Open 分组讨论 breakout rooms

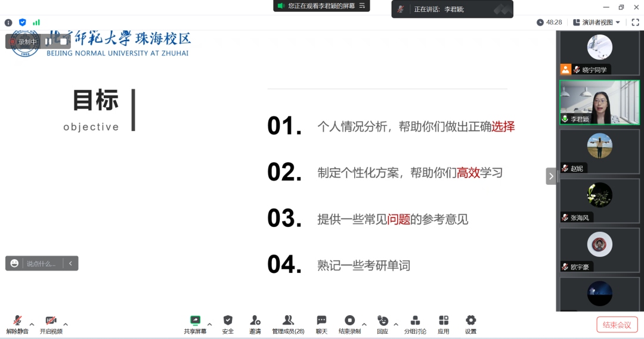pyautogui.click(x=415, y=324)
